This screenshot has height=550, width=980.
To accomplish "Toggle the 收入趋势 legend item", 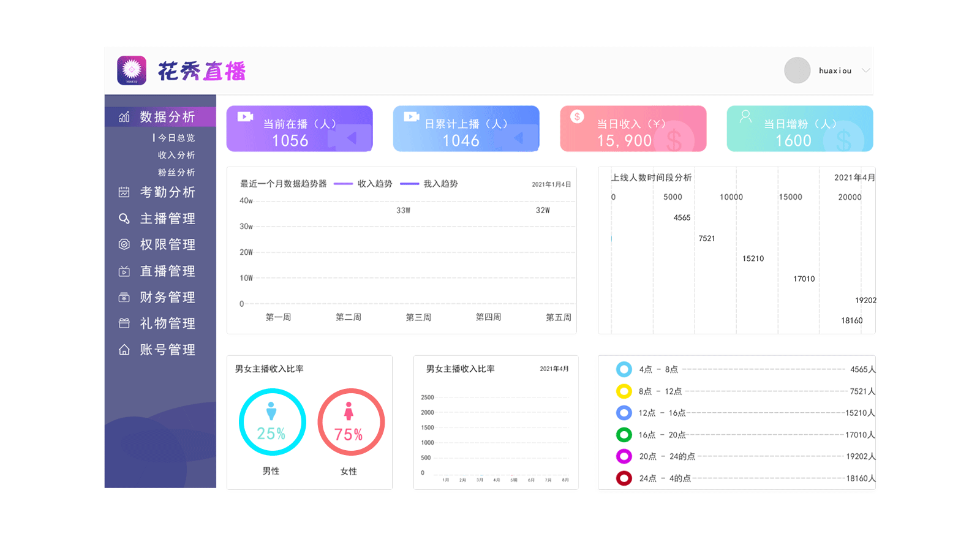I will pos(363,184).
